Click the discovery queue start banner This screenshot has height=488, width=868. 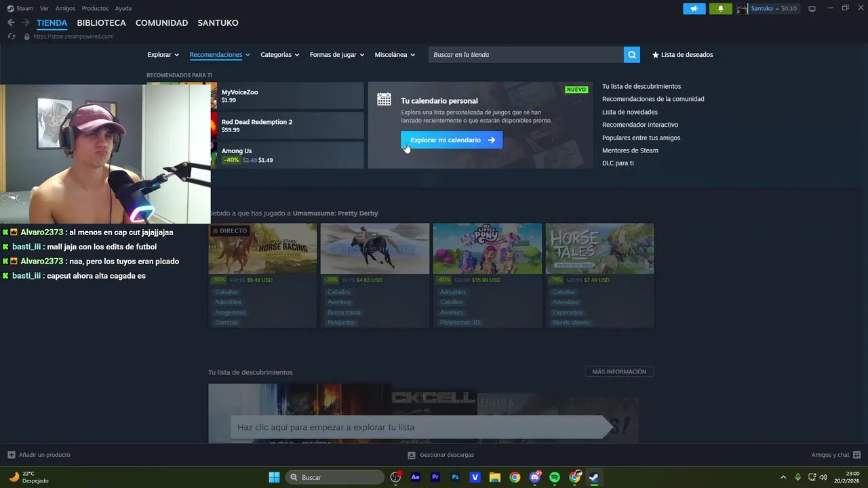tap(420, 427)
